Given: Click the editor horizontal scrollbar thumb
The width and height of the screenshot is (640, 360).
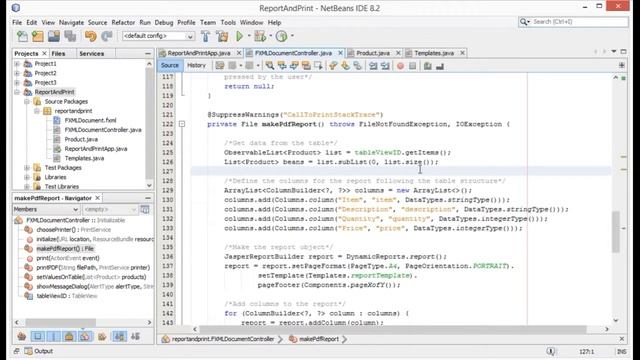Looking at the screenshot, I should [393, 329].
